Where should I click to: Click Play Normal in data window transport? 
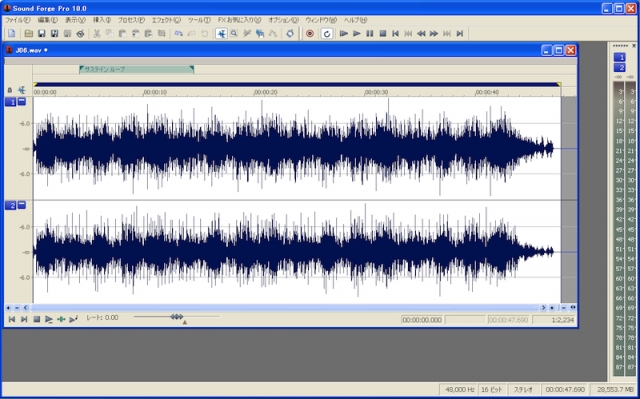pyautogui.click(x=49, y=319)
